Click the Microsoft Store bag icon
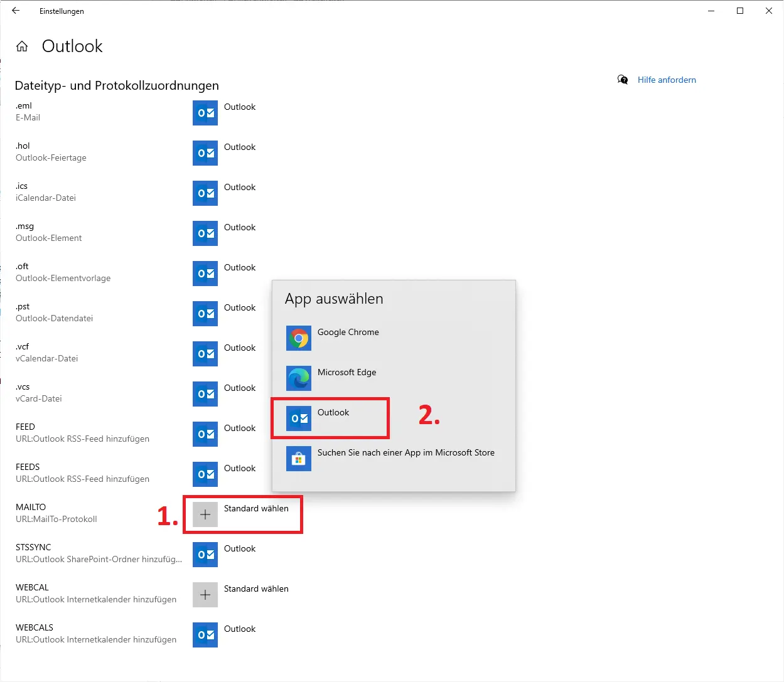784x682 pixels. coord(299,459)
